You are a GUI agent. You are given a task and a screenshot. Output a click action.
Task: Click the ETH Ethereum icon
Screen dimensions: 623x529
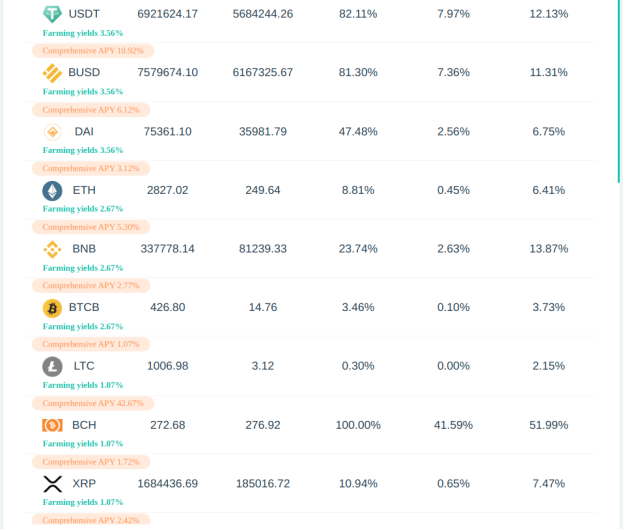pos(52,190)
